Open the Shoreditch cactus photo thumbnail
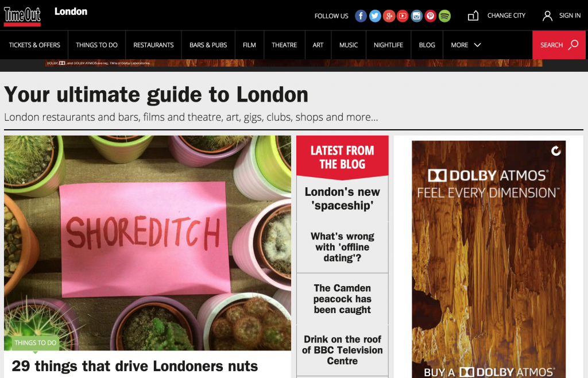The width and height of the screenshot is (588, 378). [x=147, y=241]
